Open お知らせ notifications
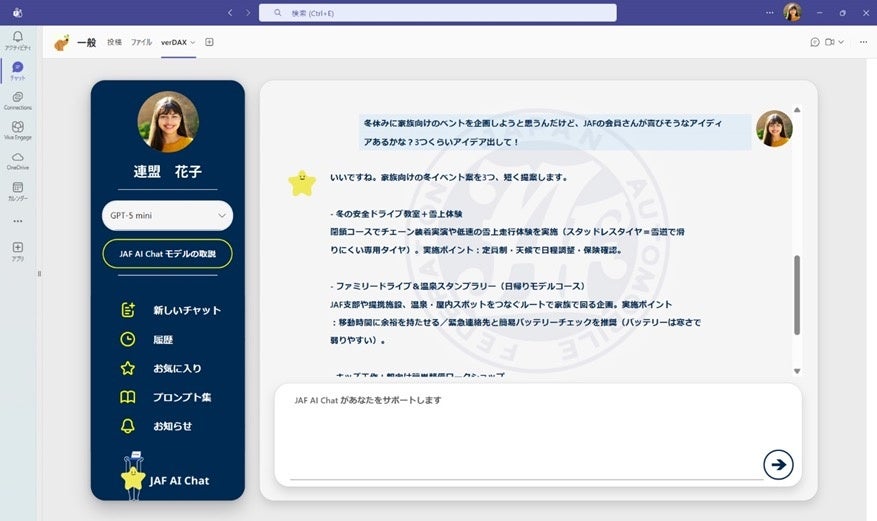877x521 pixels. [x=172, y=426]
